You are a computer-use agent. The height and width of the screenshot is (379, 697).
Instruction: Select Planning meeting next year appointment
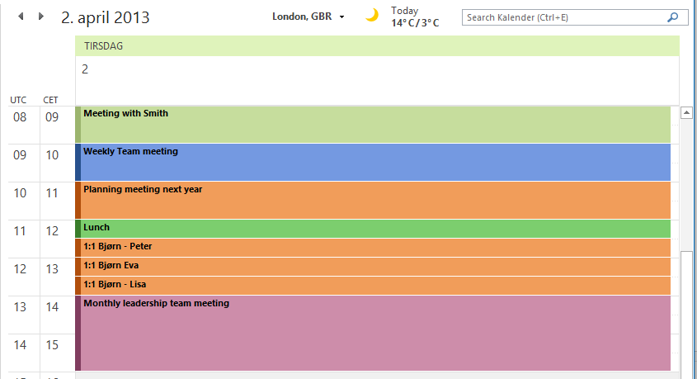(373, 200)
